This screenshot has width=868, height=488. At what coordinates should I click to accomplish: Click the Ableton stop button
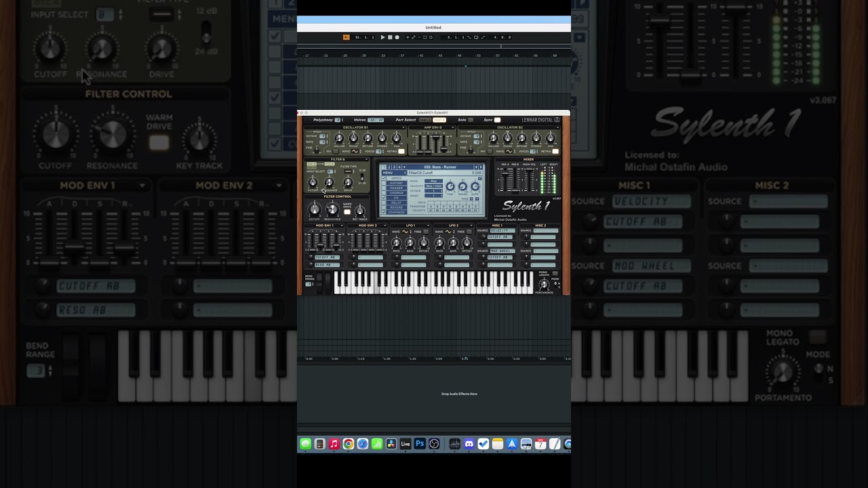pyautogui.click(x=390, y=37)
